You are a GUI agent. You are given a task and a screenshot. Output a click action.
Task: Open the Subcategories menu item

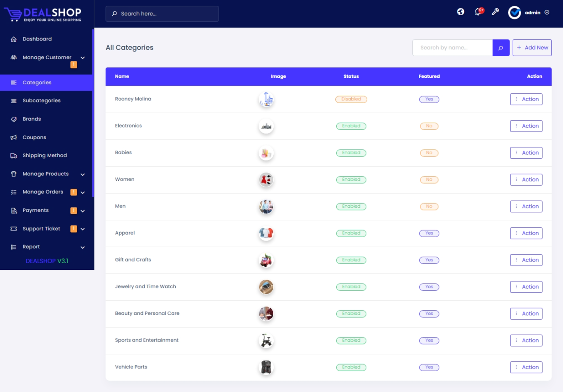(x=42, y=101)
